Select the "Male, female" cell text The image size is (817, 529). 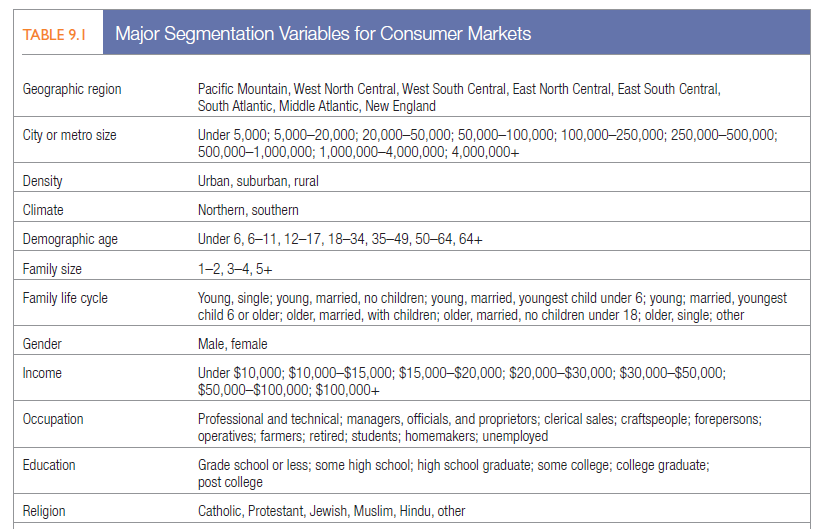[x=233, y=343]
